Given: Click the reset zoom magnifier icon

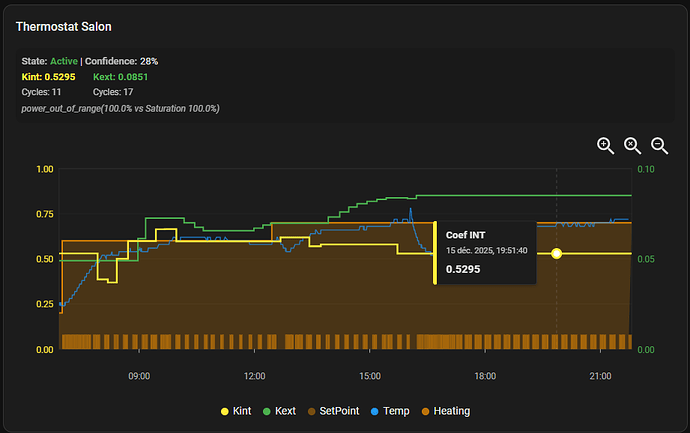Looking at the screenshot, I should pos(632,145).
